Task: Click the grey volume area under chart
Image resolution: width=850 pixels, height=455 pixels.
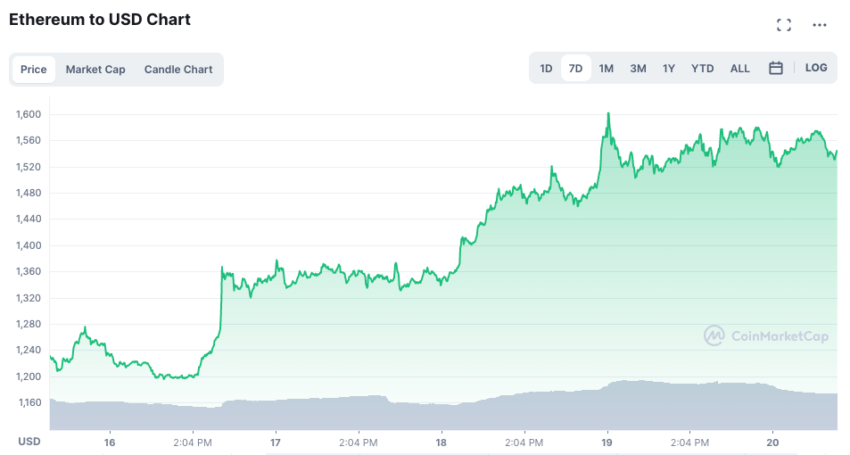Action: click(443, 413)
